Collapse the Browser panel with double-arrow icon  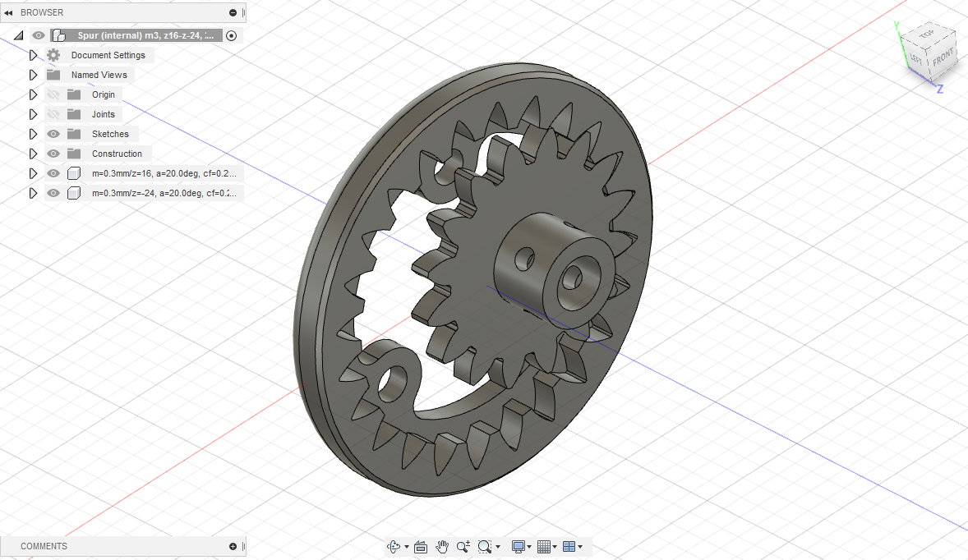click(x=9, y=12)
